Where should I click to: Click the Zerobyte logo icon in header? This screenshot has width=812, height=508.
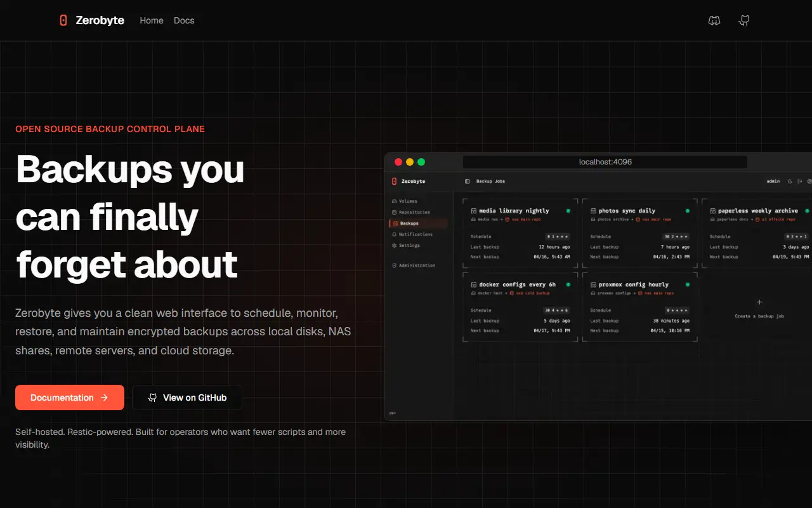[x=63, y=20]
